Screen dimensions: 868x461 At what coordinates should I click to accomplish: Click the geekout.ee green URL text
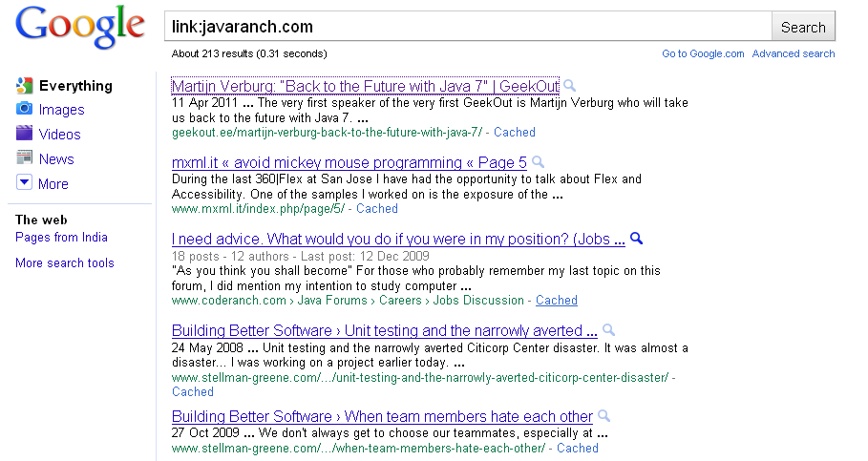[x=327, y=133]
